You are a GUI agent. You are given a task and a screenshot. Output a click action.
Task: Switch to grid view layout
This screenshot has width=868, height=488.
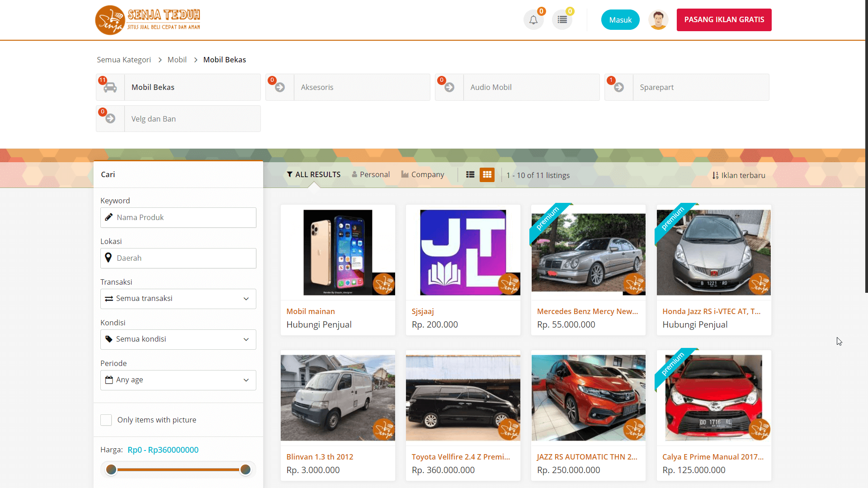[x=487, y=174]
